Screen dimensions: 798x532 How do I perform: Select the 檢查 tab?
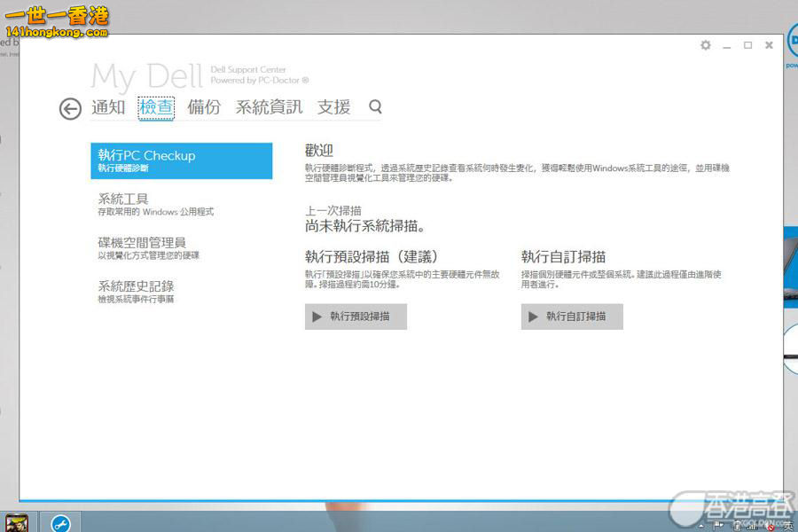156,107
